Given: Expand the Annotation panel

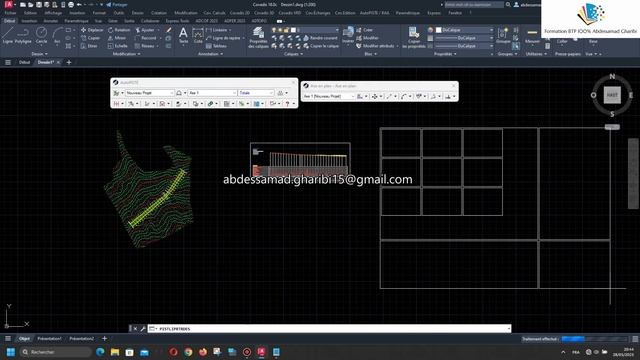Looking at the screenshot, I should pos(210,54).
